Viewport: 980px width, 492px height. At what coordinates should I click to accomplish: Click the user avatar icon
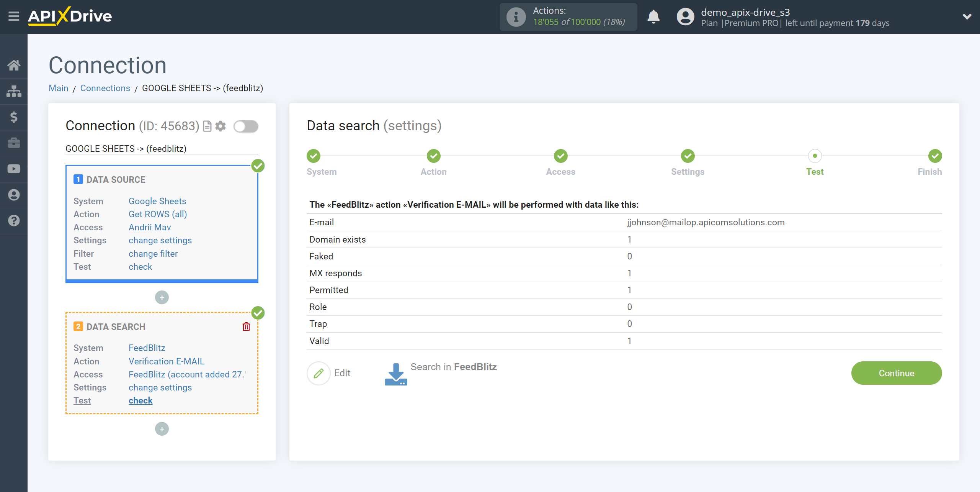tap(685, 17)
